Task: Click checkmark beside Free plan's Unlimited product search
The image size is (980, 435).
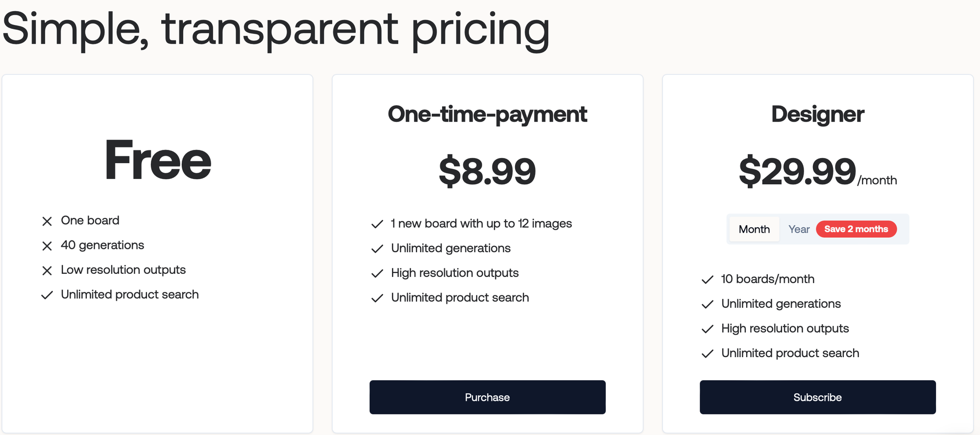Action: [x=47, y=295]
